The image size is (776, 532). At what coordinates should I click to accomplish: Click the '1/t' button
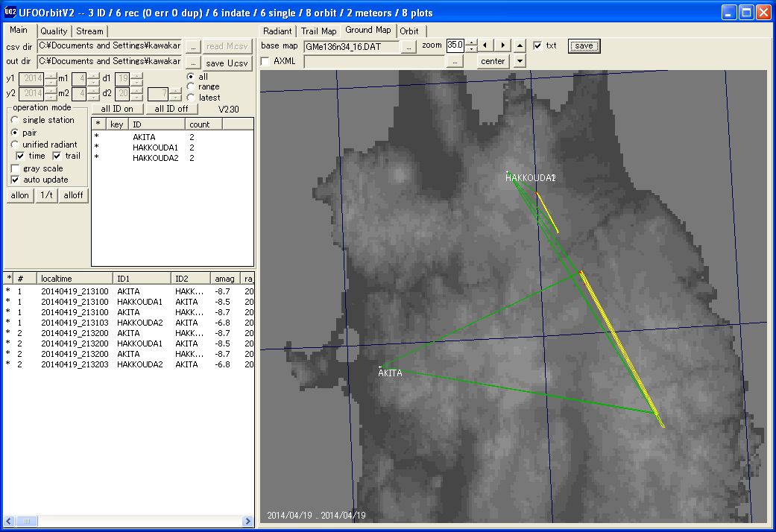[46, 195]
